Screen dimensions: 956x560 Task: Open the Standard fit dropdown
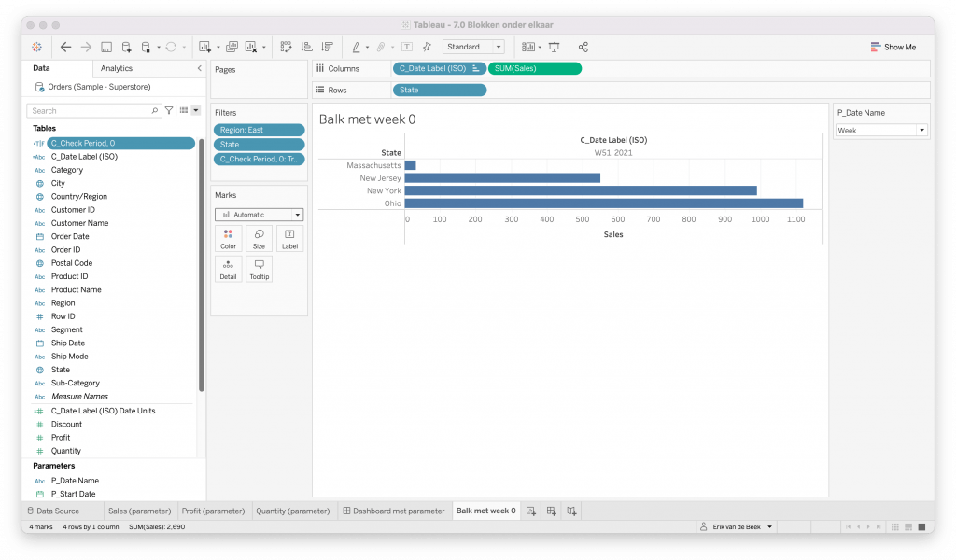pyautogui.click(x=473, y=47)
